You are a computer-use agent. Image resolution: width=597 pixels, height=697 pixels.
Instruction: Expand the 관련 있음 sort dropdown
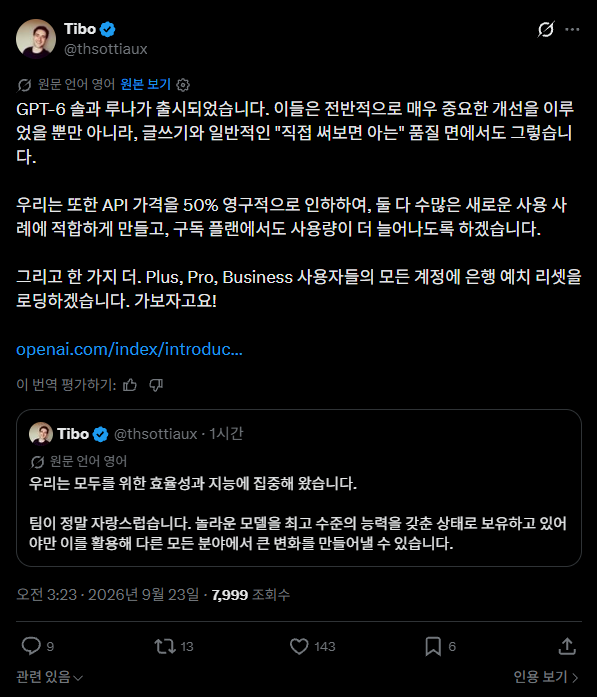(49, 677)
